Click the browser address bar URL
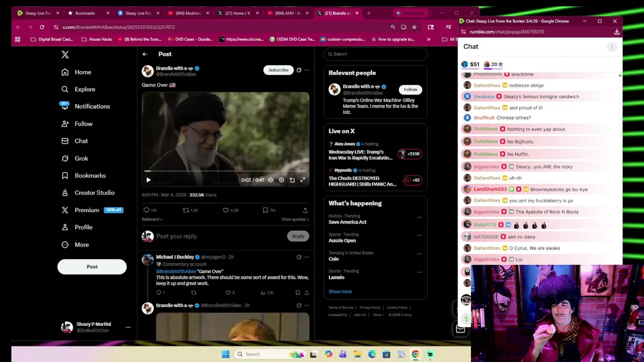The width and height of the screenshot is (644, 362). (x=119, y=27)
